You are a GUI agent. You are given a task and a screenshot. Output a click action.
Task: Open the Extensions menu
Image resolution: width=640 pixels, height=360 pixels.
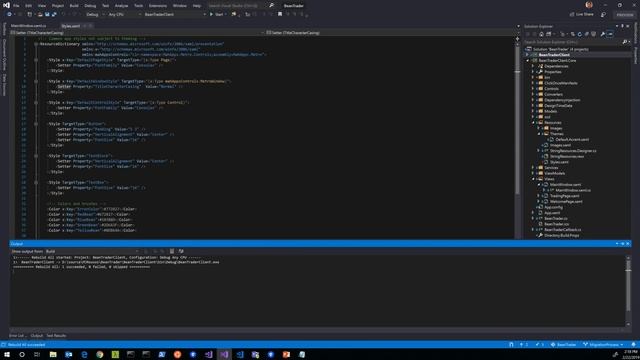tap(158, 6)
